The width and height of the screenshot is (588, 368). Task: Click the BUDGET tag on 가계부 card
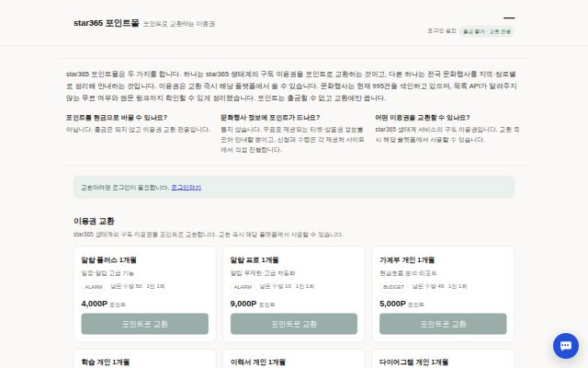[393, 287]
